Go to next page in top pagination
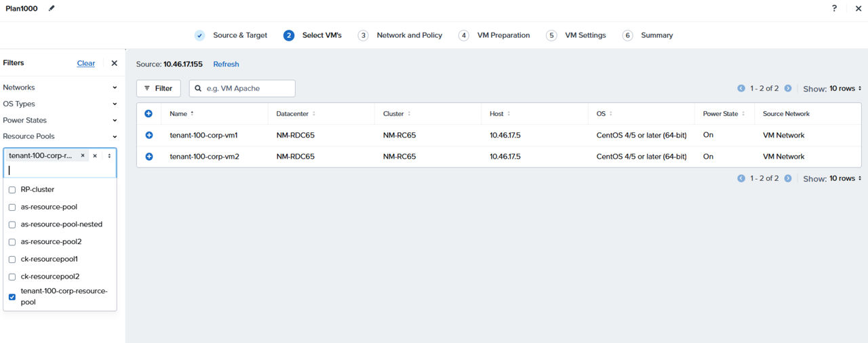 pyautogui.click(x=787, y=88)
